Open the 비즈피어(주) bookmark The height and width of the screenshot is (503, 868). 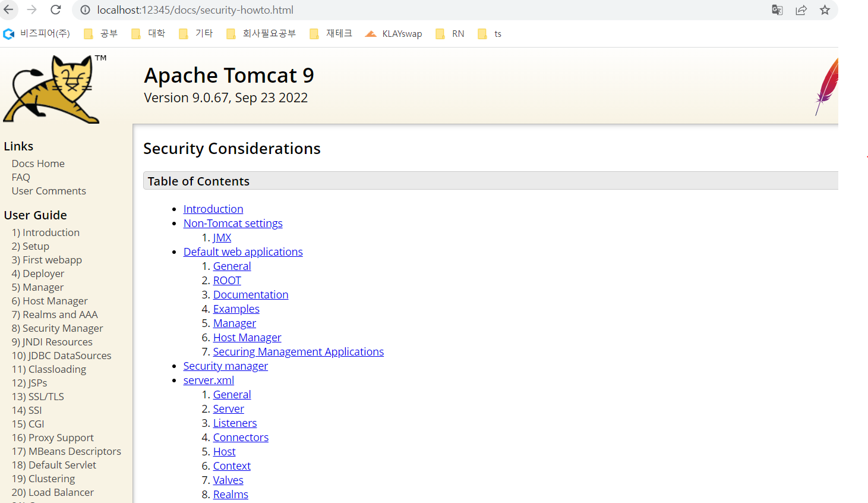coord(37,34)
